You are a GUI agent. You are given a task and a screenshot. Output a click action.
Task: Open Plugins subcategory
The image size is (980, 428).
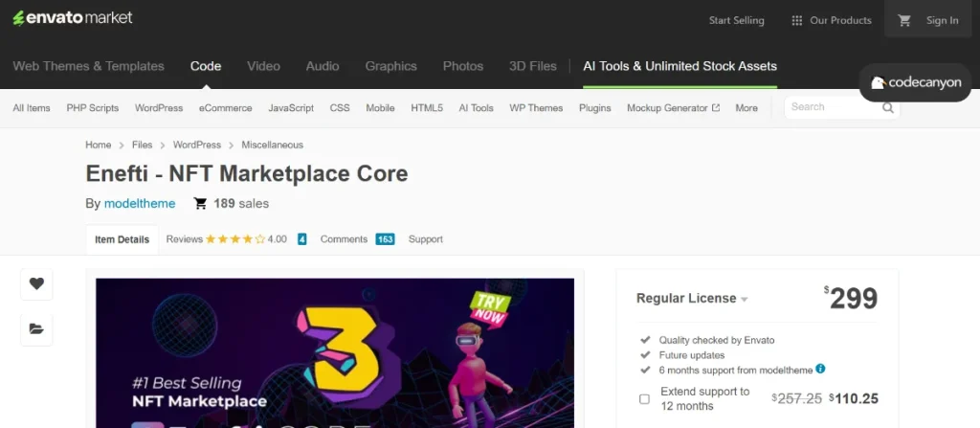pyautogui.click(x=595, y=107)
